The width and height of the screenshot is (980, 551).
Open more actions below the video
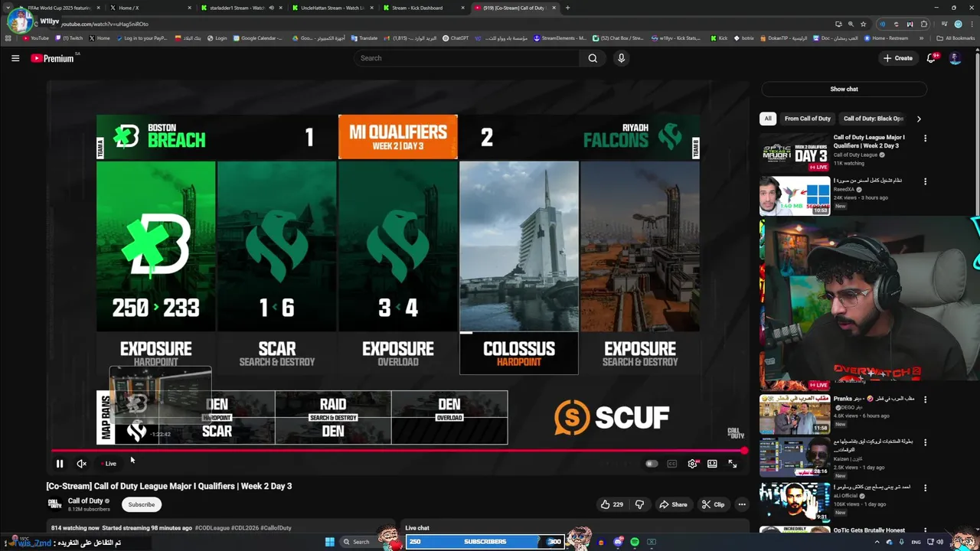point(741,504)
